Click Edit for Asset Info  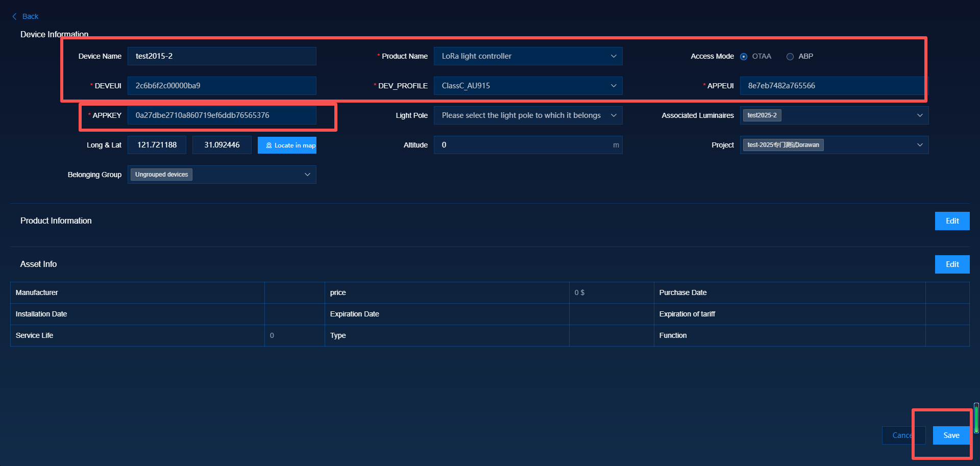pos(952,264)
